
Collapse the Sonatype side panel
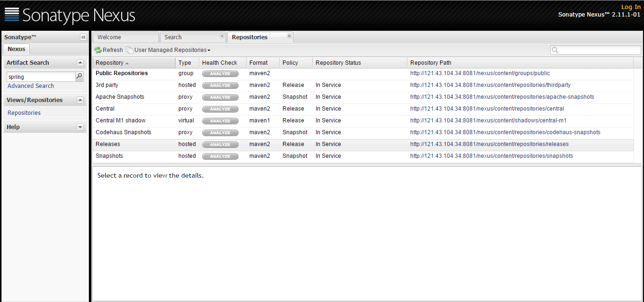point(83,37)
